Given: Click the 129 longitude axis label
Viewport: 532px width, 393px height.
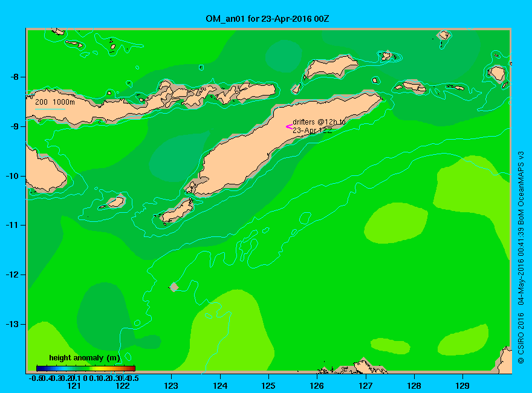Looking at the screenshot, I should (462, 386).
